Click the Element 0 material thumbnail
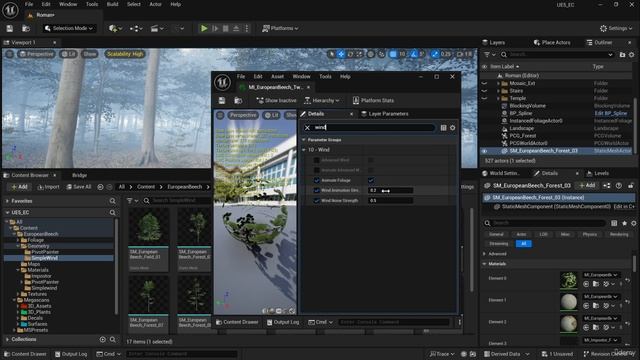The image size is (640, 360). click(x=569, y=280)
